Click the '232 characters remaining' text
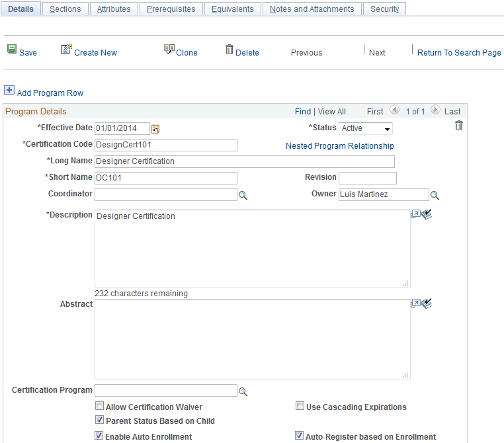This screenshot has height=443, width=504. click(141, 294)
